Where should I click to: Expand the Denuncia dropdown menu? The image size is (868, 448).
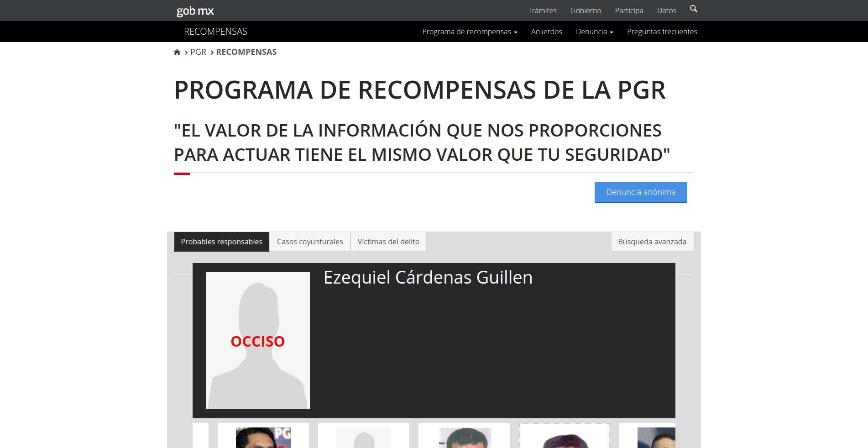[594, 32]
